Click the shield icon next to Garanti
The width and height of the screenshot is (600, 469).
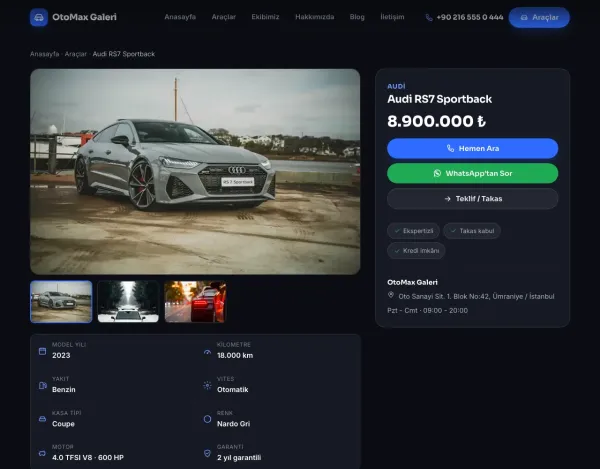[x=207, y=453]
